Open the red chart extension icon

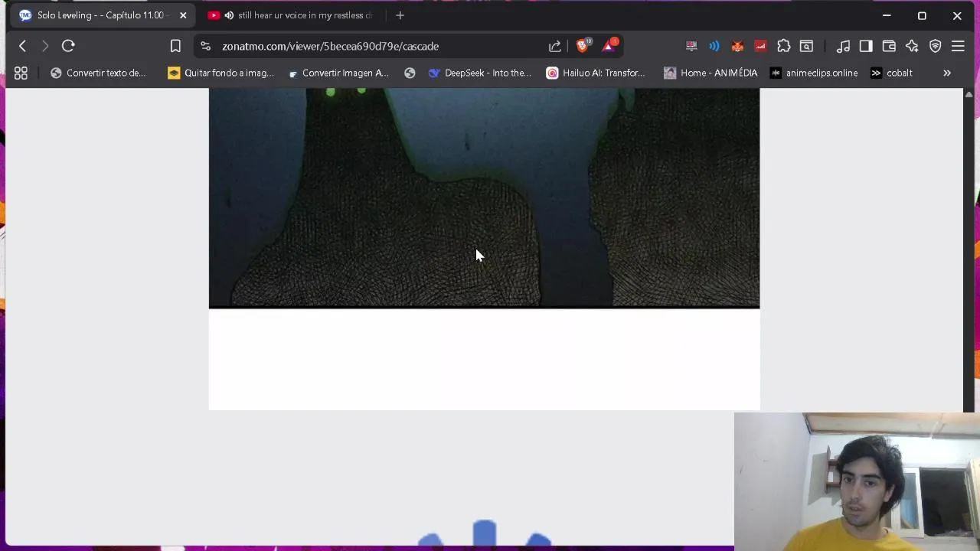pos(760,46)
